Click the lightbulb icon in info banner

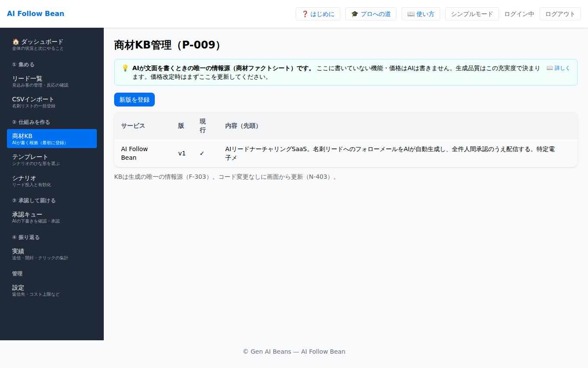pos(125,68)
